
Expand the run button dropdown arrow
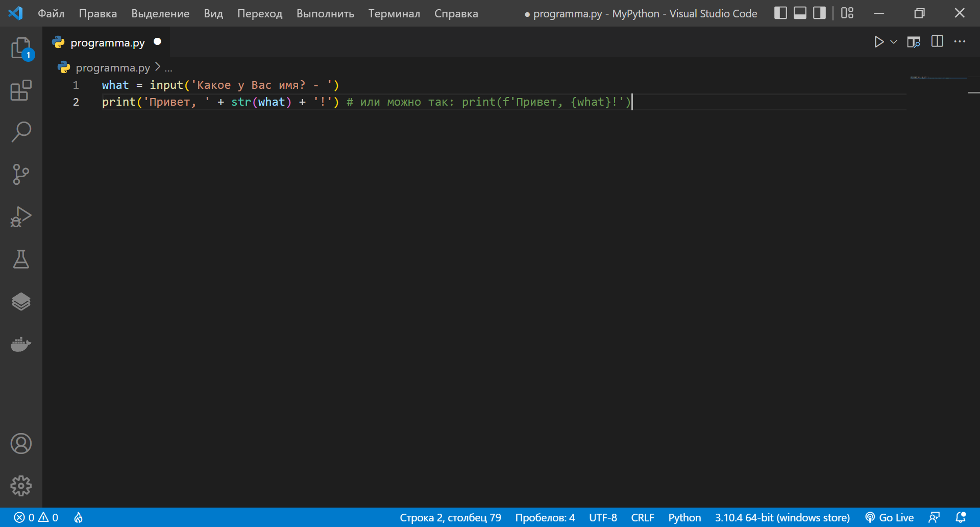(894, 42)
